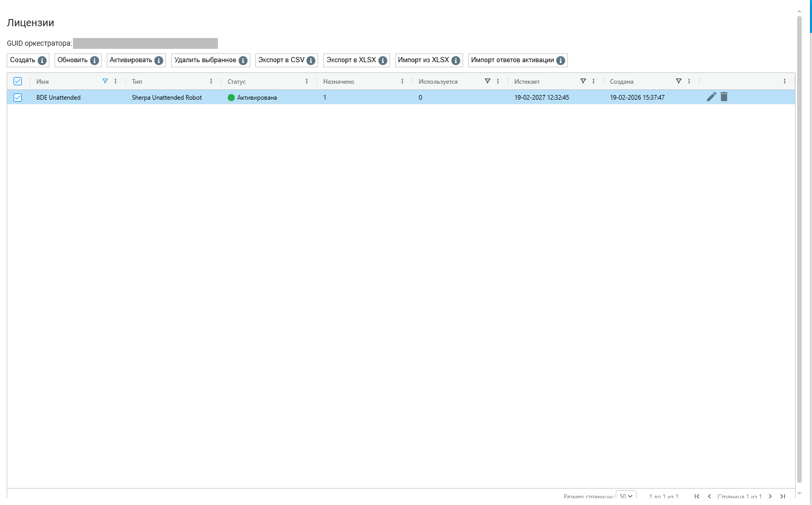Show info icon on the Создать button

pos(42,61)
